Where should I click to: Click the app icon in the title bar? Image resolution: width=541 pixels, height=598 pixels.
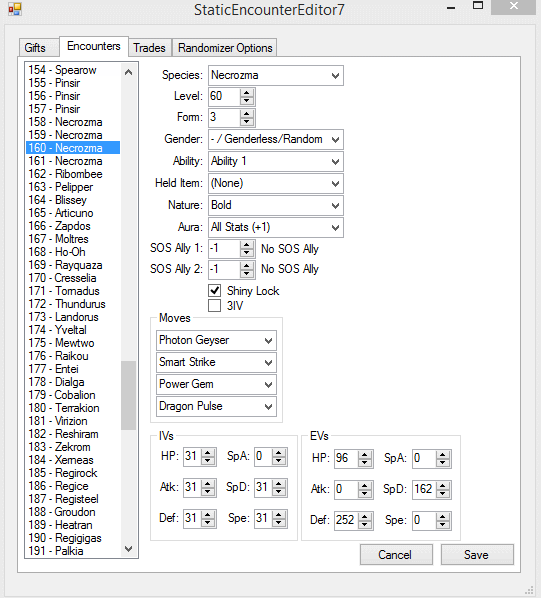pos(15,9)
